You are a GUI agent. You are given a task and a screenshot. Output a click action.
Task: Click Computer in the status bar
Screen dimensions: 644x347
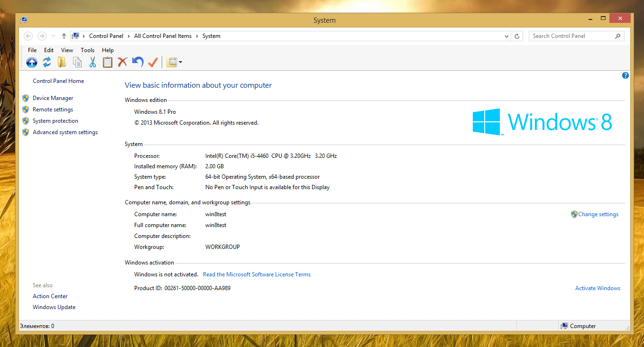pyautogui.click(x=583, y=326)
